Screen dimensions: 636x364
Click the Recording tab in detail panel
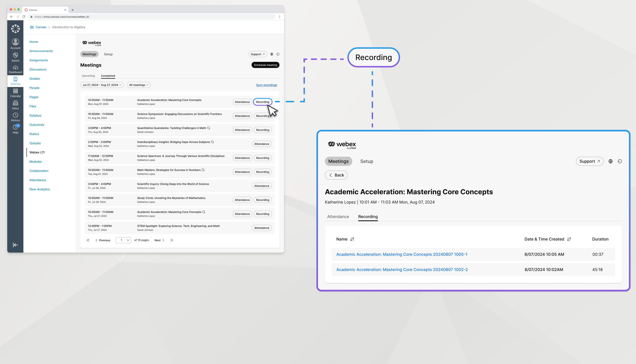tap(368, 216)
